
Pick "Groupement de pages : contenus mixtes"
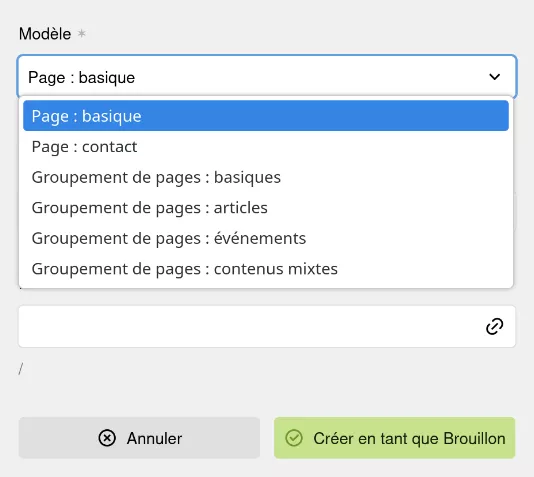(266, 269)
